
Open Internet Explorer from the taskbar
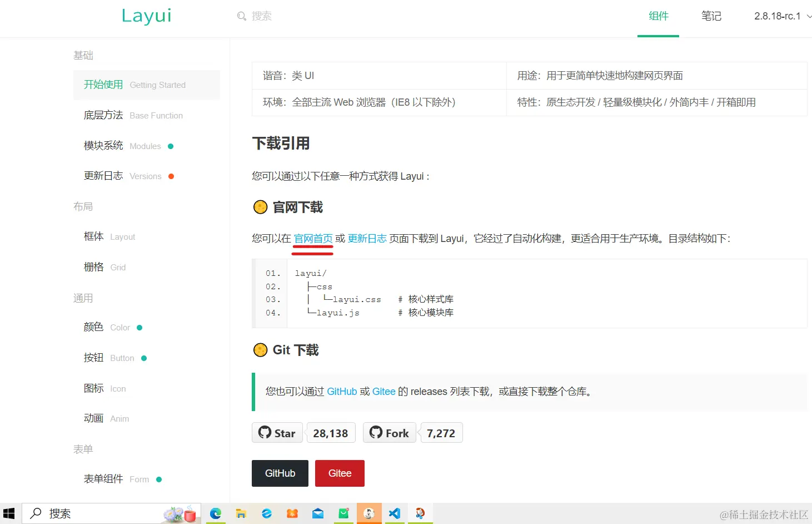tap(267, 513)
